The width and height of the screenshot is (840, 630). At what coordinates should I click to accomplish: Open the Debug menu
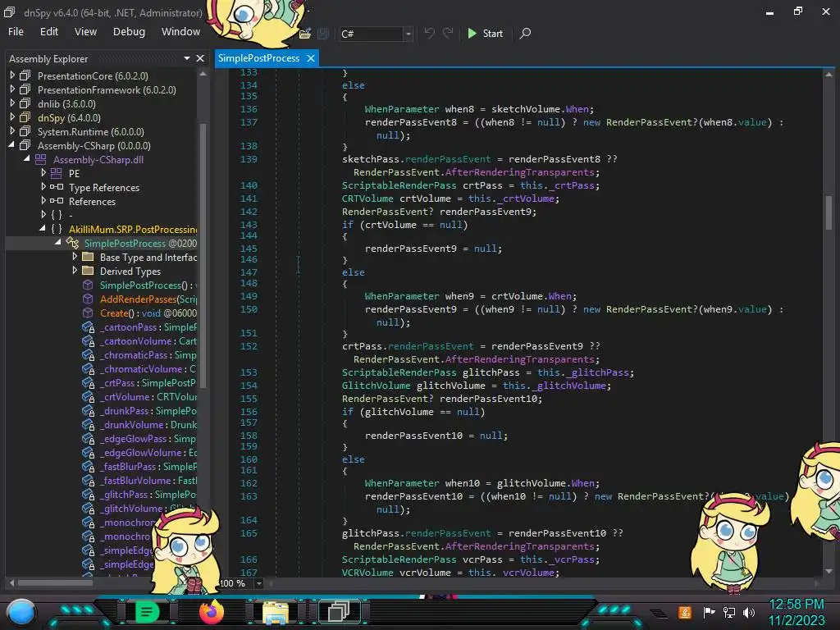[x=129, y=32]
